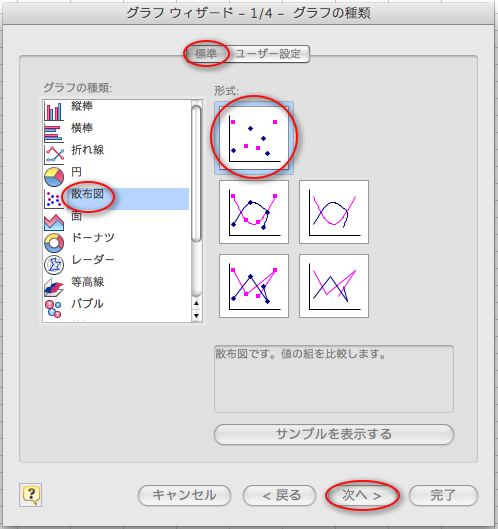Click the chart type list scrollbar thumb
This screenshot has width=498, height=529.
pyautogui.click(x=196, y=173)
